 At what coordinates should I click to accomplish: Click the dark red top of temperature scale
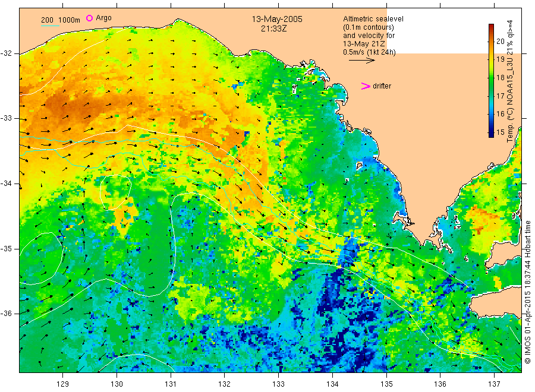(x=491, y=26)
